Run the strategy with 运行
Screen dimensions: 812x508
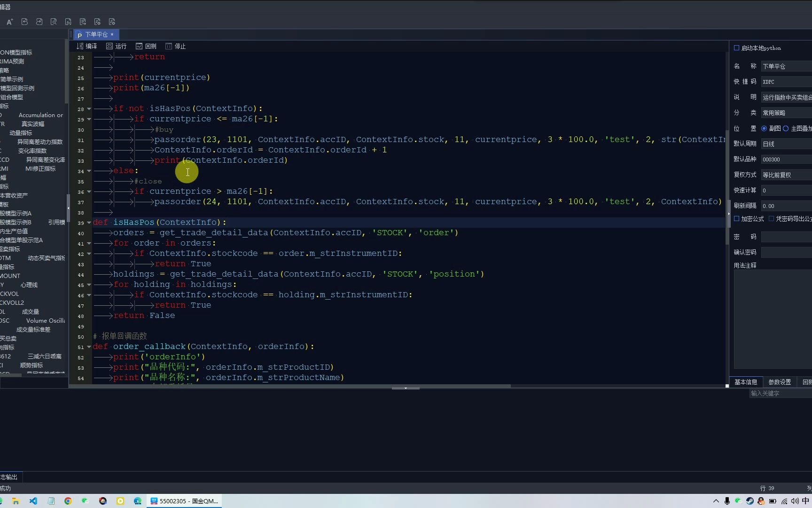point(117,46)
